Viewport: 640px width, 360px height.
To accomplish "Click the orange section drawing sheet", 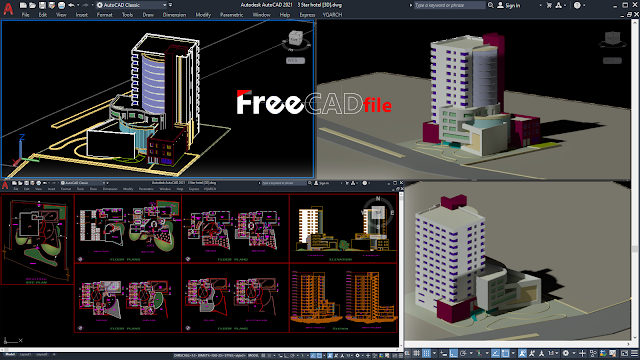I will pos(343,298).
